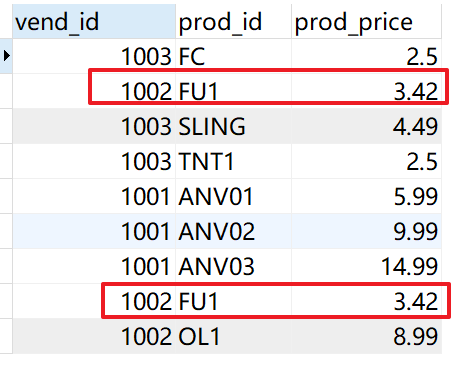Click the prod_price column header

point(366,21)
